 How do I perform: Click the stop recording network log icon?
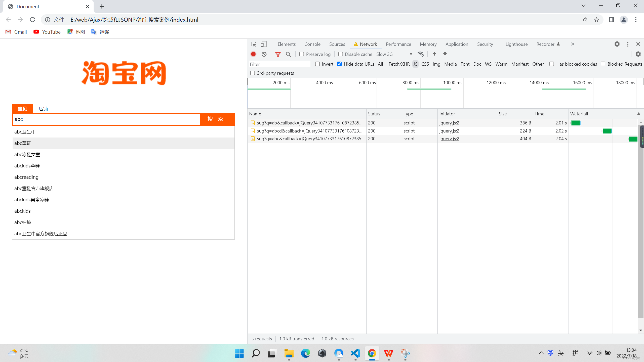253,54
